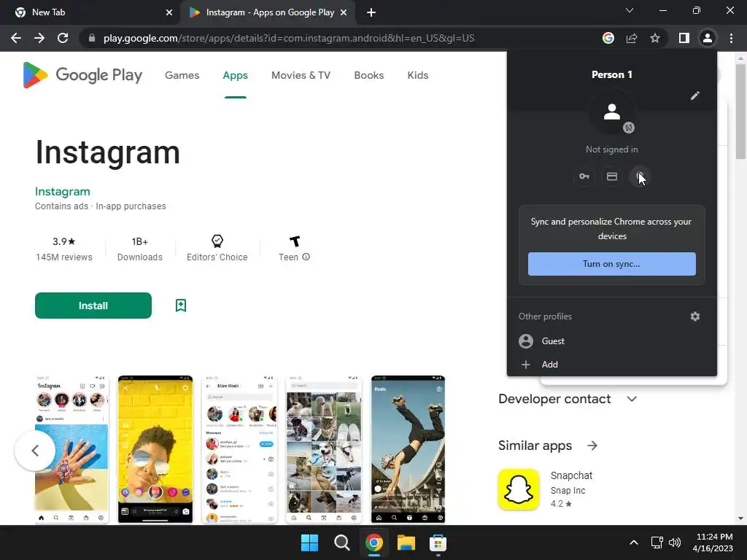Go to Similar apps via arrow

pos(592,446)
